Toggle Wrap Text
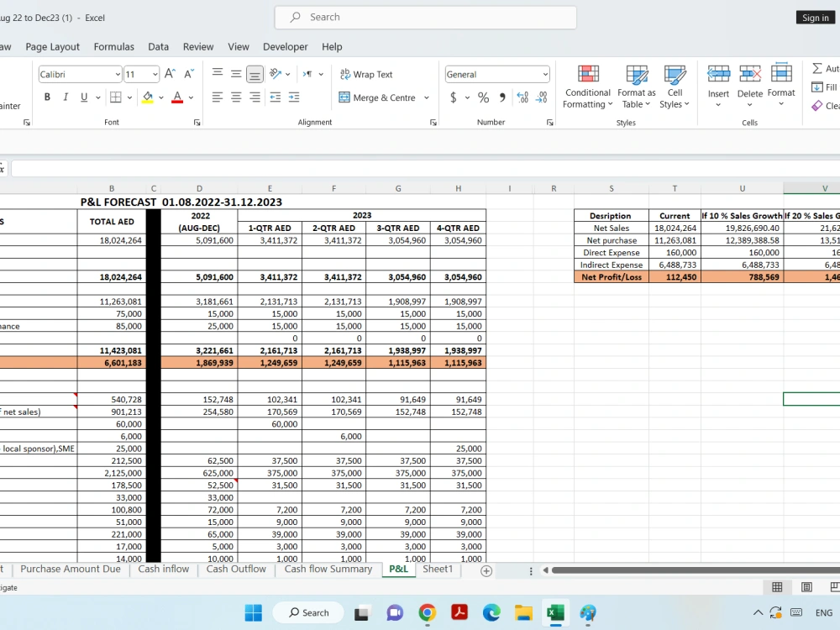Screen dimensions: 840x630 point(366,75)
